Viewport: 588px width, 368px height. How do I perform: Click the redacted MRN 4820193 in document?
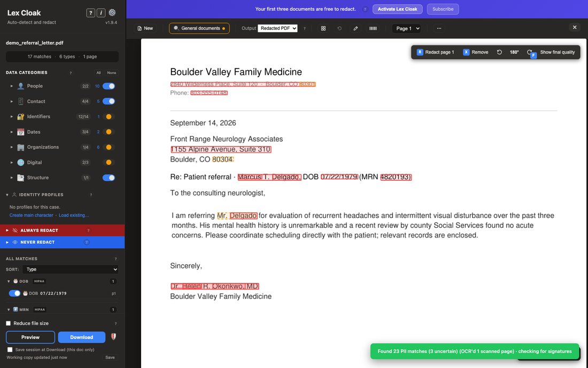coord(396,177)
